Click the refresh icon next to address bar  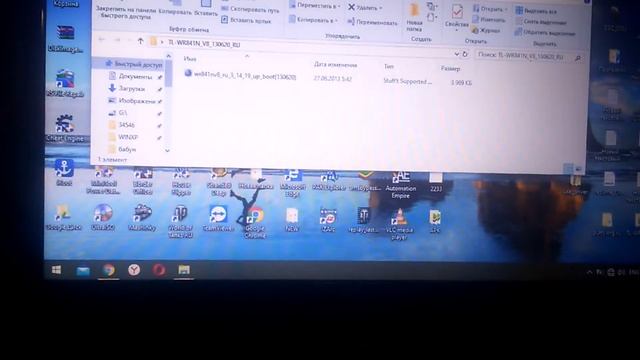coord(464,54)
